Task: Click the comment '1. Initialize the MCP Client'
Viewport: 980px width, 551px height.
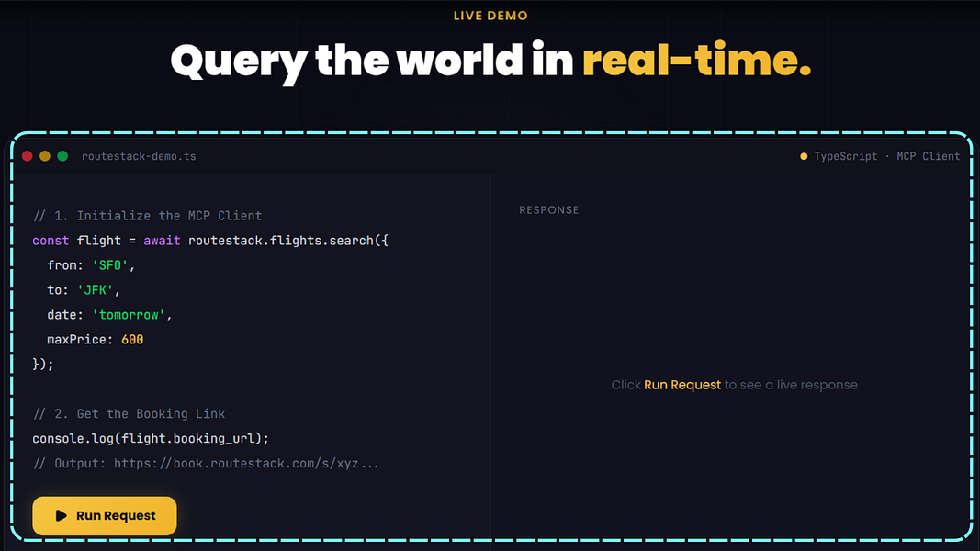Action: click(x=148, y=216)
